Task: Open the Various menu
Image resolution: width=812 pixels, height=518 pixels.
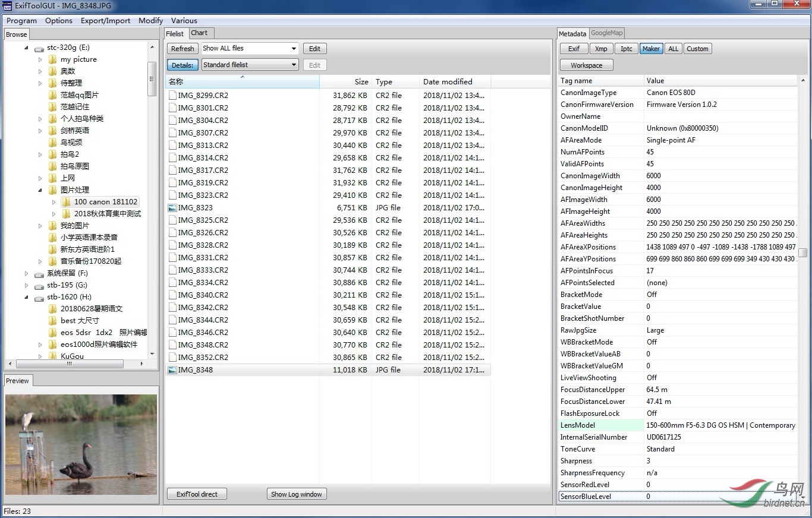Action: pyautogui.click(x=184, y=20)
